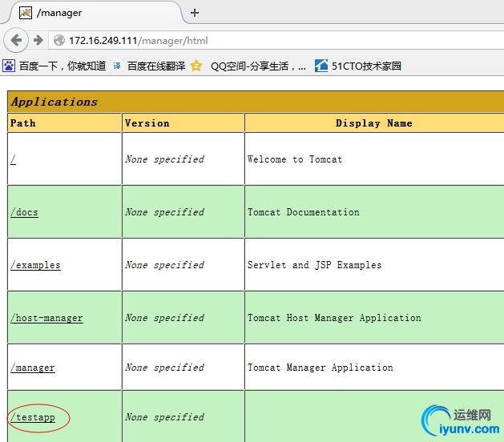Open the /manager application link
This screenshot has height=442, width=504.
tap(33, 368)
